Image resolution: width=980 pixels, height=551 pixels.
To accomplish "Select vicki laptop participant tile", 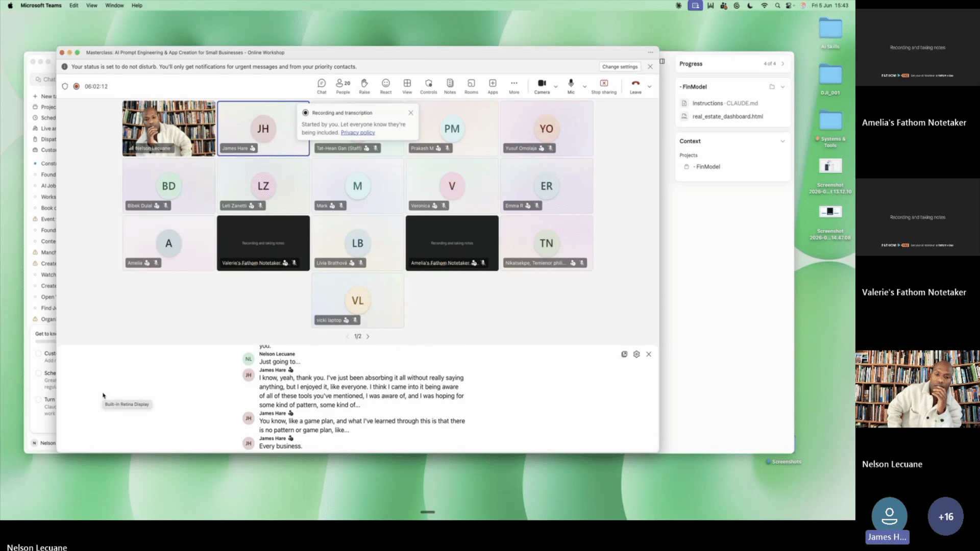I will [358, 300].
